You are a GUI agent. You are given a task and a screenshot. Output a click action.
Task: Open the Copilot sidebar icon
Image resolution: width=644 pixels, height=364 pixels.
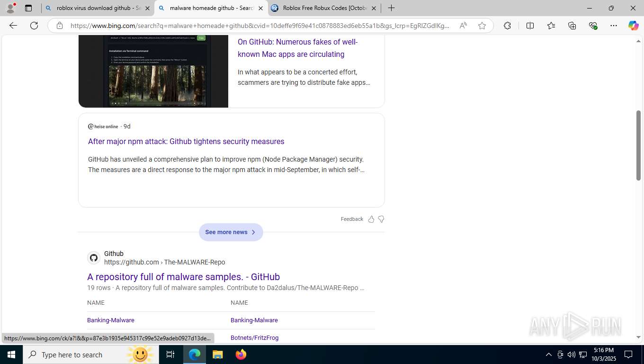pos(633,26)
